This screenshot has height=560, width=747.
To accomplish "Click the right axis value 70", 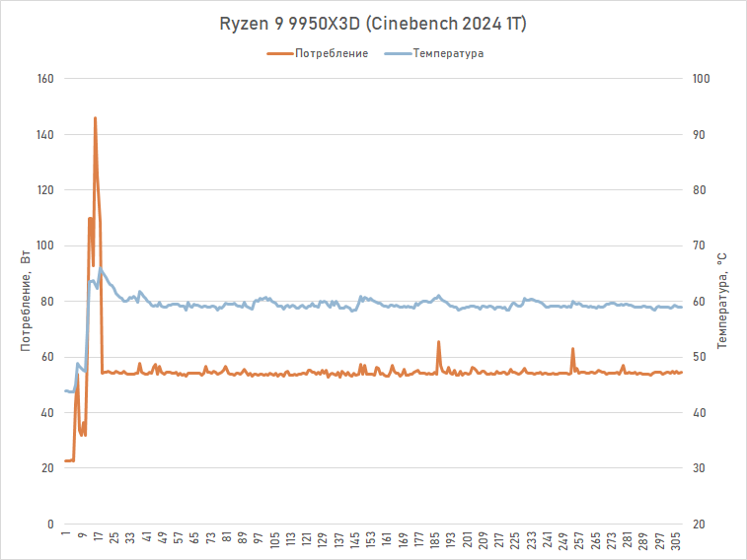I will [x=699, y=245].
